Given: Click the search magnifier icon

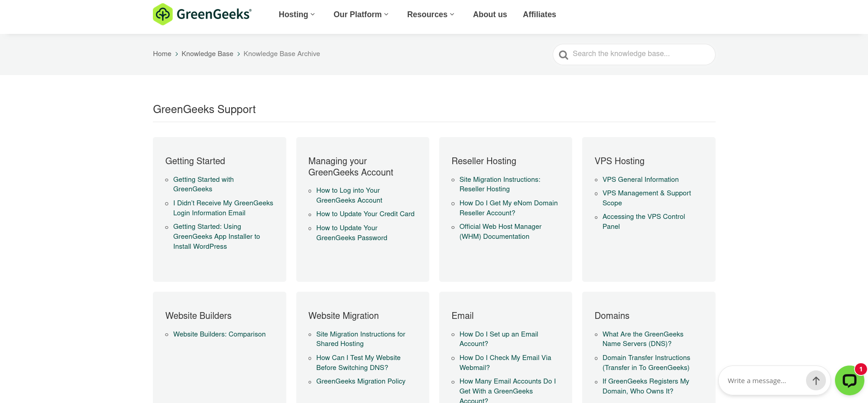Looking at the screenshot, I should [563, 55].
